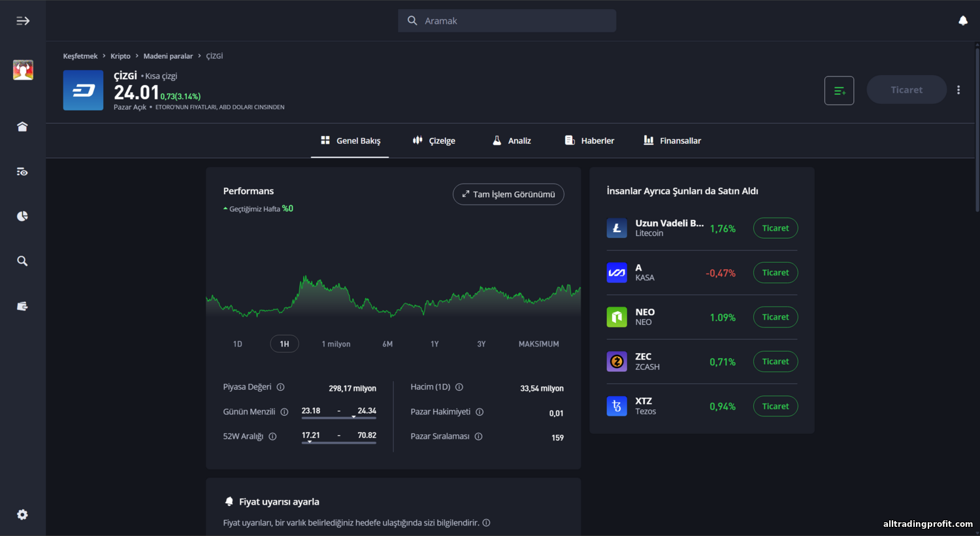The width and height of the screenshot is (980, 536).
Task: Click the home icon in sidebar
Action: point(22,127)
